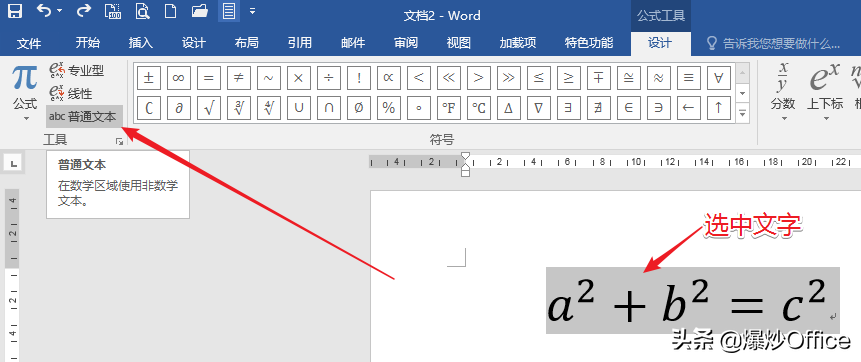The image size is (861, 362).
Task: Switch to the 审阅 review tab
Action: coord(406,43)
